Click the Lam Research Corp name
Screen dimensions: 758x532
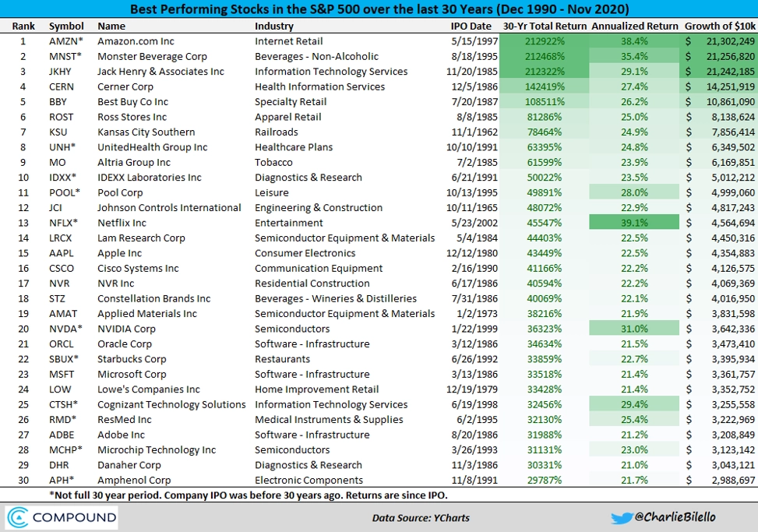pyautogui.click(x=141, y=238)
